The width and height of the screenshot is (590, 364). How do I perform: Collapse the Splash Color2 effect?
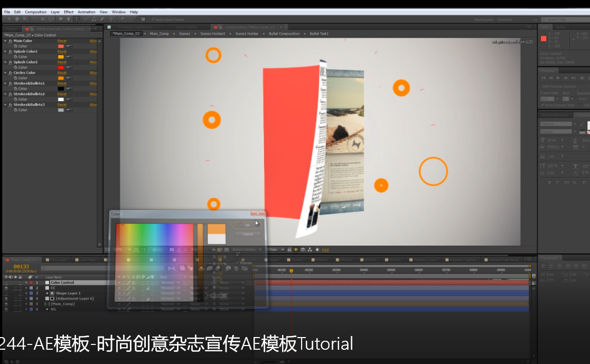click(x=5, y=62)
